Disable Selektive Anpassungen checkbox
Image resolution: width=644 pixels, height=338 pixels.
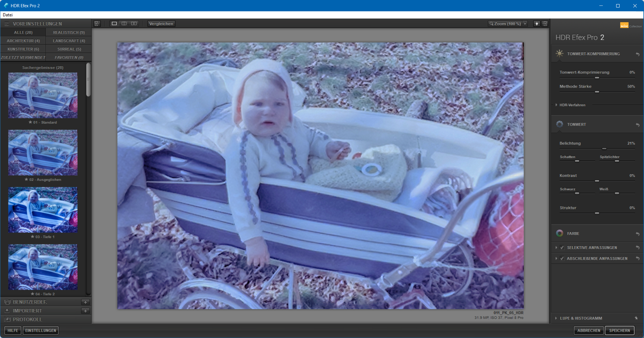[562, 248]
